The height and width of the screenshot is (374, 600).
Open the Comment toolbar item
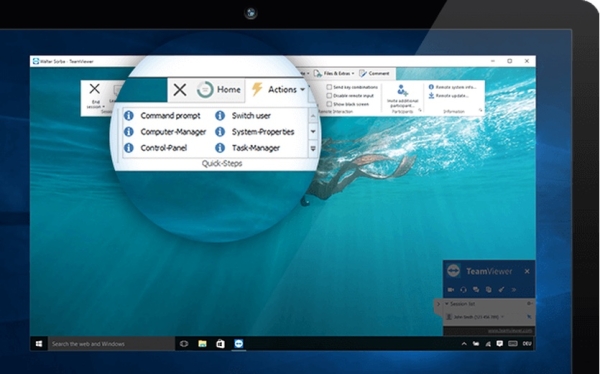click(x=374, y=73)
